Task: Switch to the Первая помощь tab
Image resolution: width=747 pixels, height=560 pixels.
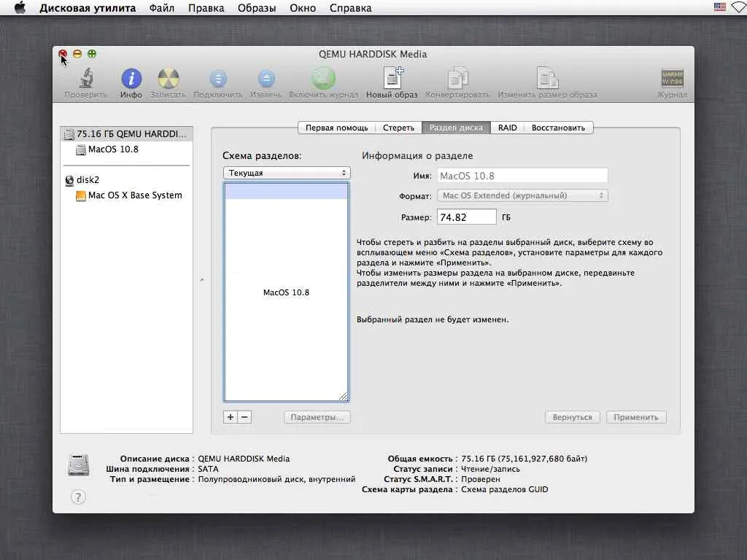Action: 337,128
